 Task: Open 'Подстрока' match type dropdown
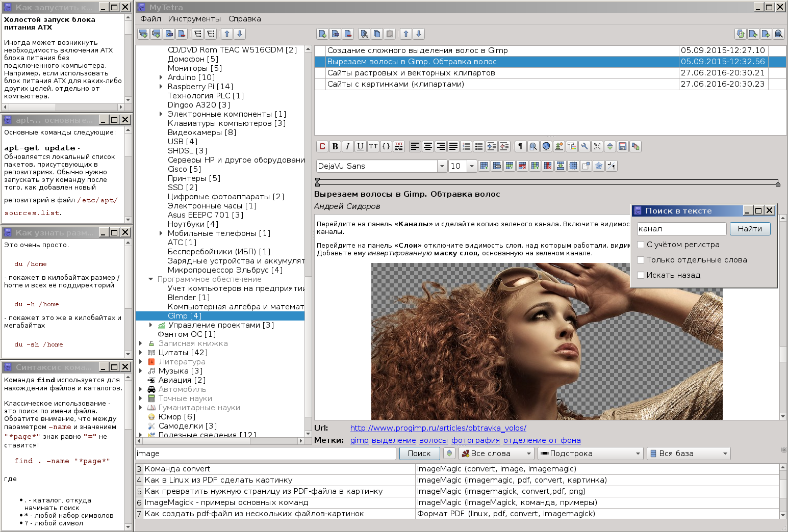point(591,454)
